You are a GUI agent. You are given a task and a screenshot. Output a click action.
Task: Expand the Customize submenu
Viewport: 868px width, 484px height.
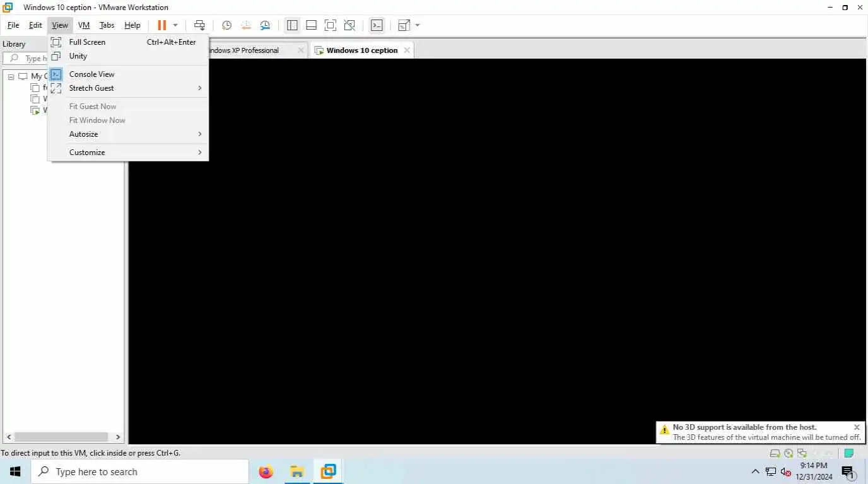(x=128, y=153)
